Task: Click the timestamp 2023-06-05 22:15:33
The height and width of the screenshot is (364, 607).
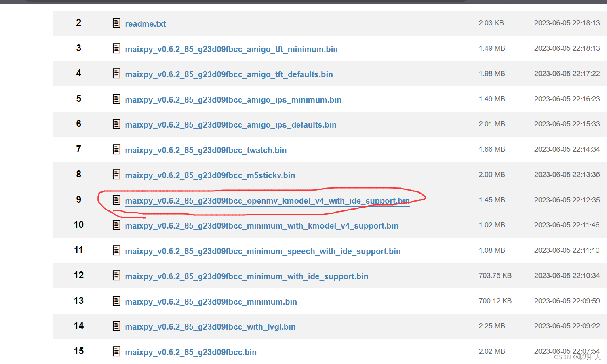Action: coord(567,124)
